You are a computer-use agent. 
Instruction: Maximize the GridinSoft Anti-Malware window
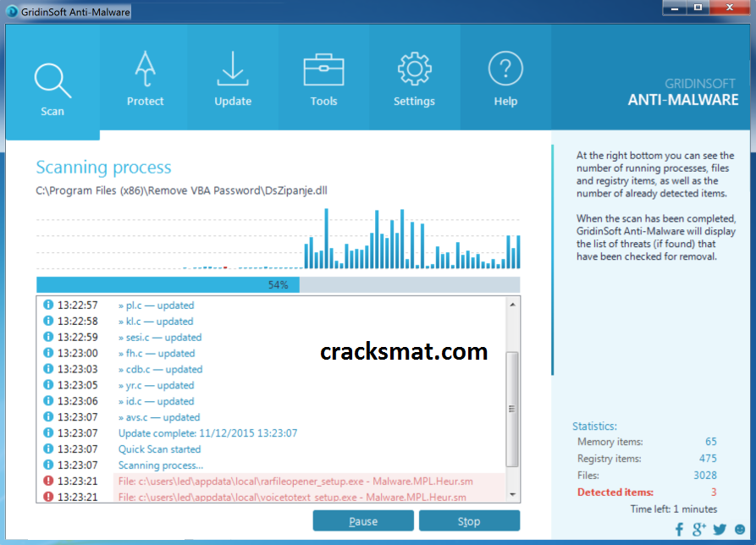tap(698, 8)
